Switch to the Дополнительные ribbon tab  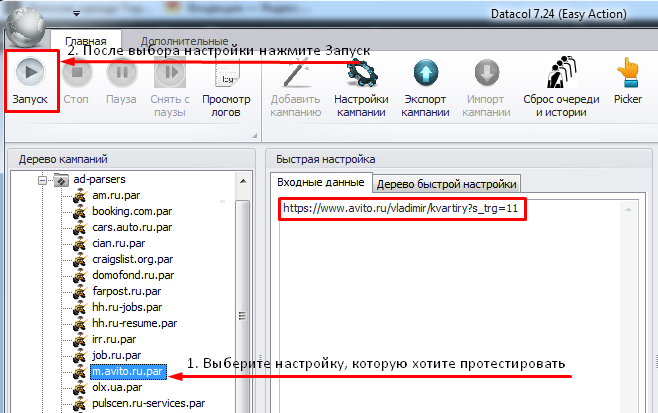184,41
